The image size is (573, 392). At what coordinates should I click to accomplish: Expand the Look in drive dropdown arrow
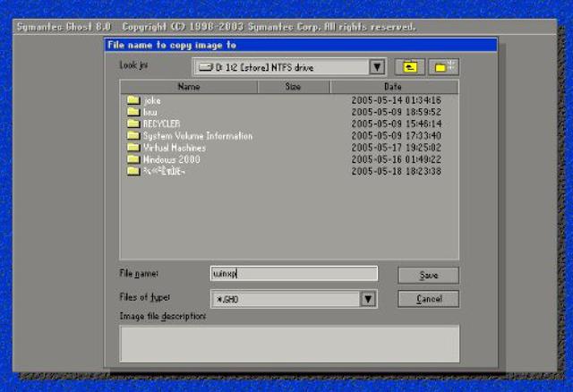377,67
